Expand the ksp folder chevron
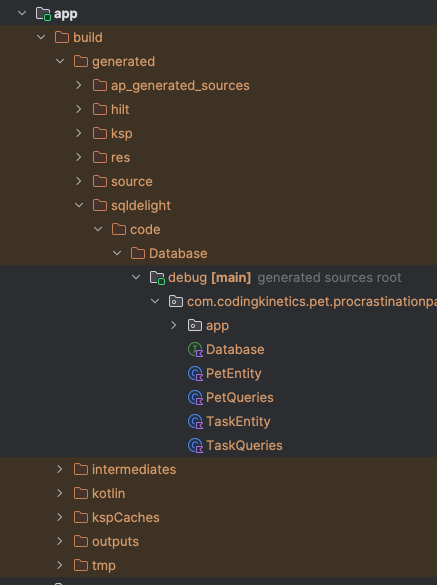The height and width of the screenshot is (585, 437). (x=79, y=133)
